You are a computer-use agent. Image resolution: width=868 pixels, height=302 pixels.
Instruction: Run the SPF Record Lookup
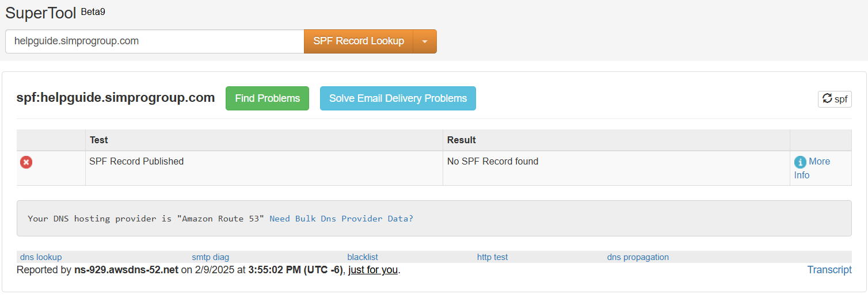(x=359, y=41)
